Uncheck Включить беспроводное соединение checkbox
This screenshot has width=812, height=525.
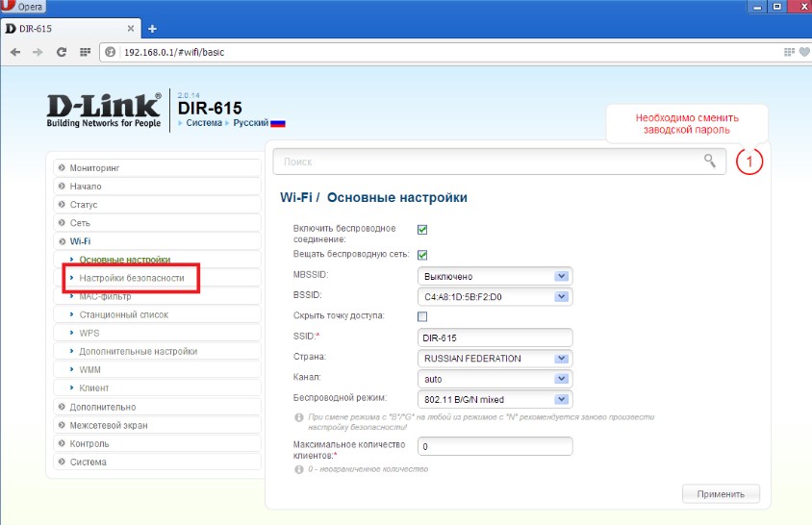pyautogui.click(x=422, y=229)
